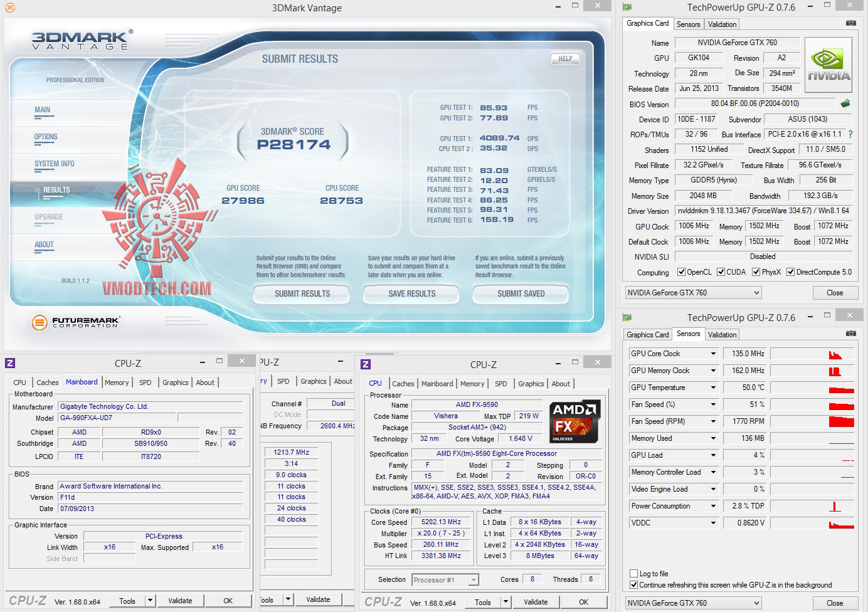Image resolution: width=868 pixels, height=612 pixels.
Task: Click the NVIDIA logo in GPU-Z
Action: point(828,66)
